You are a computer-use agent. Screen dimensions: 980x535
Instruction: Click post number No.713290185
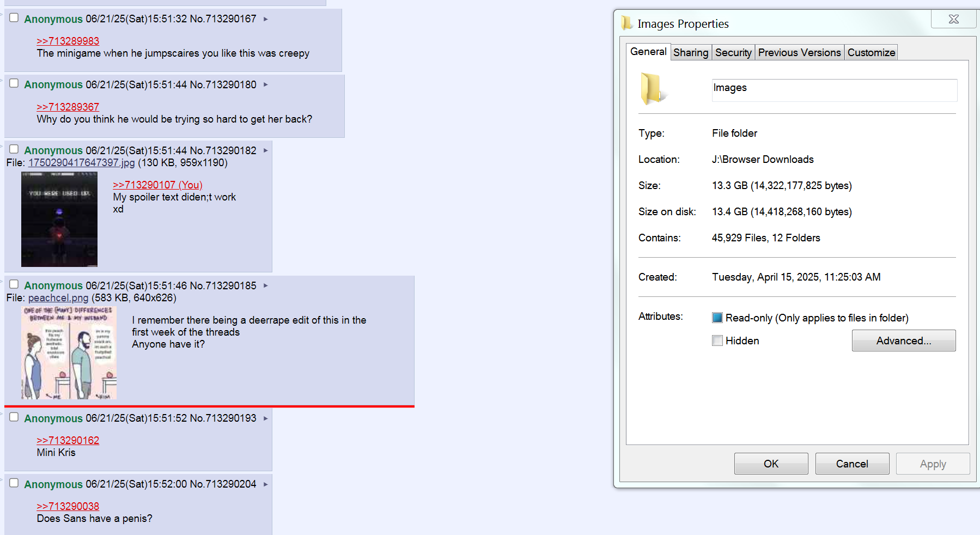223,285
